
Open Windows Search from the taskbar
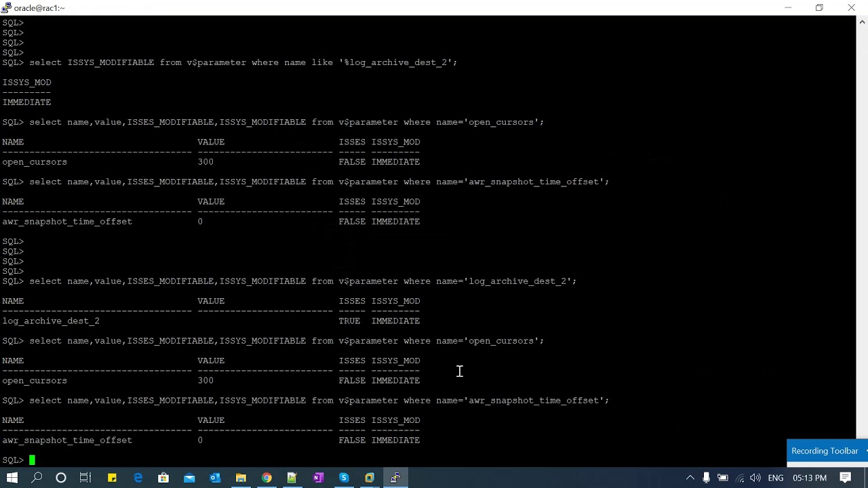37,478
